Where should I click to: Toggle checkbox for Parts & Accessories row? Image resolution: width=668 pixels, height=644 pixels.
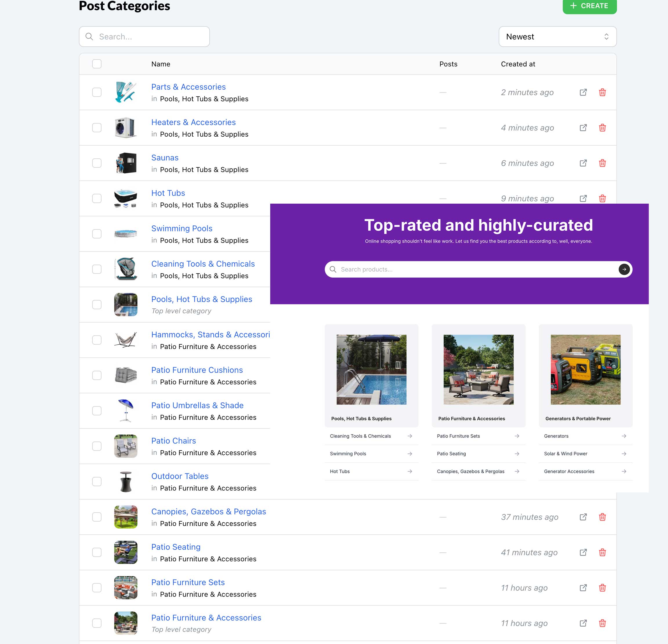97,93
